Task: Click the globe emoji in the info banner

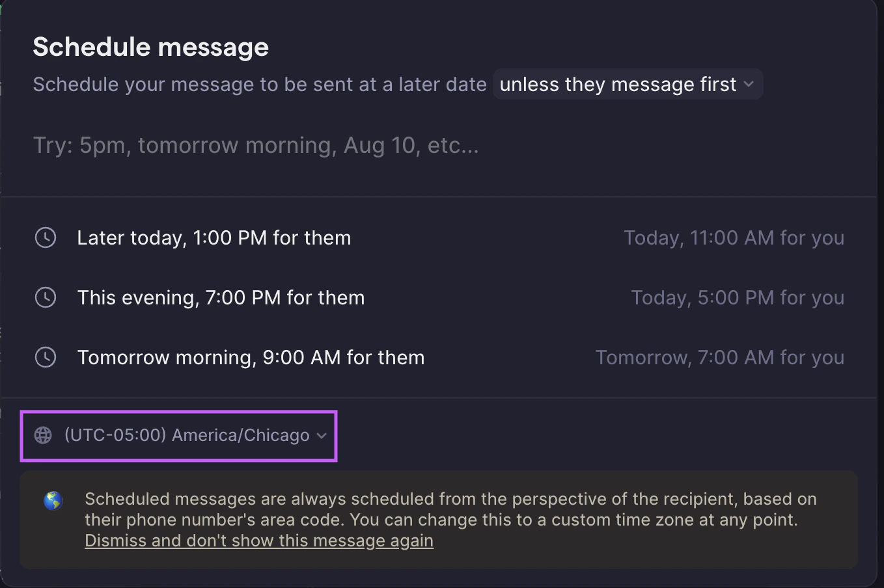Action: 53,501
